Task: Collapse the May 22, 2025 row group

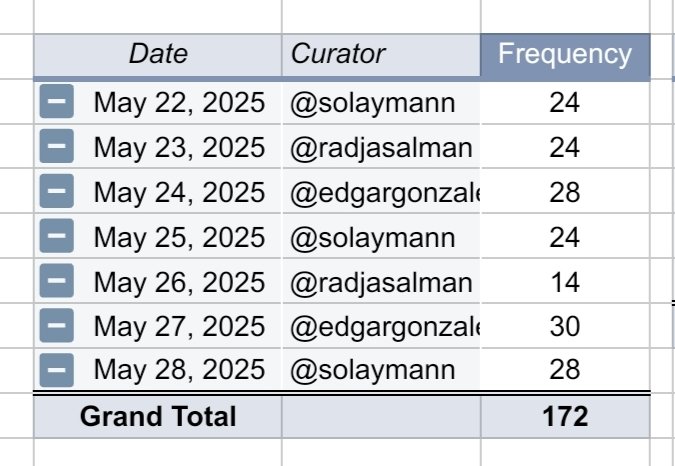Action: point(58,102)
